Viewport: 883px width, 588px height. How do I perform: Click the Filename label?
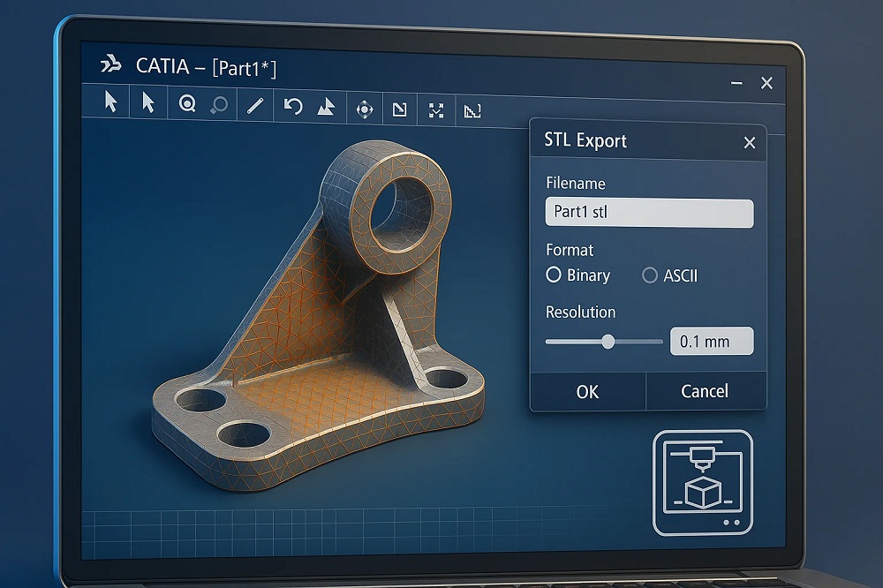click(576, 184)
